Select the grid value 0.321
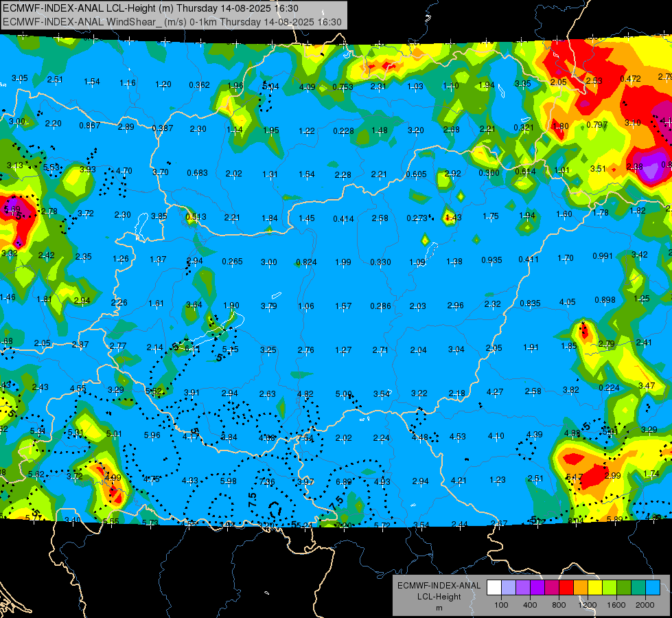The width and height of the screenshot is (672, 618). 524,127
